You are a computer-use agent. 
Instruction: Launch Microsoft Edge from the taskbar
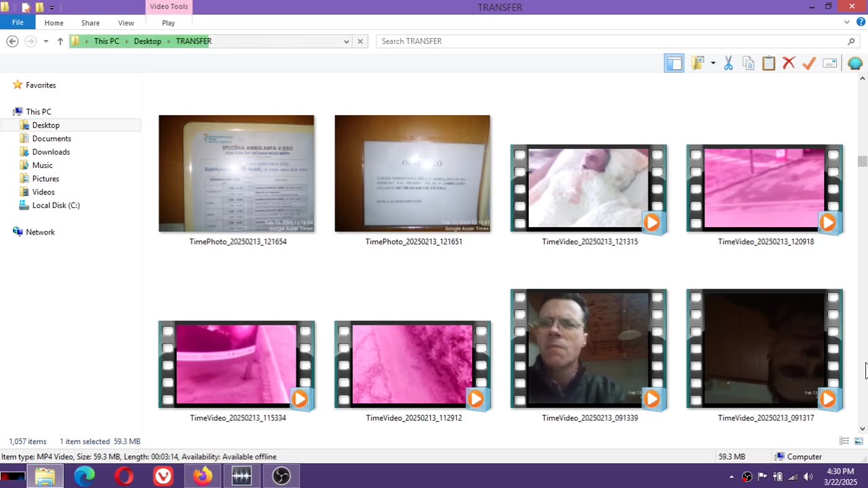(x=84, y=476)
